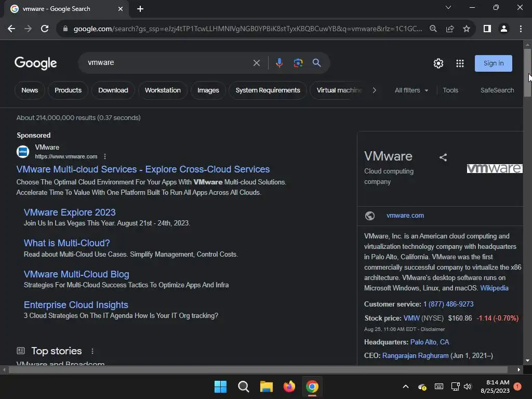Image resolution: width=532 pixels, height=399 pixels.
Task: Open Chrome side panel
Action: point(487,29)
